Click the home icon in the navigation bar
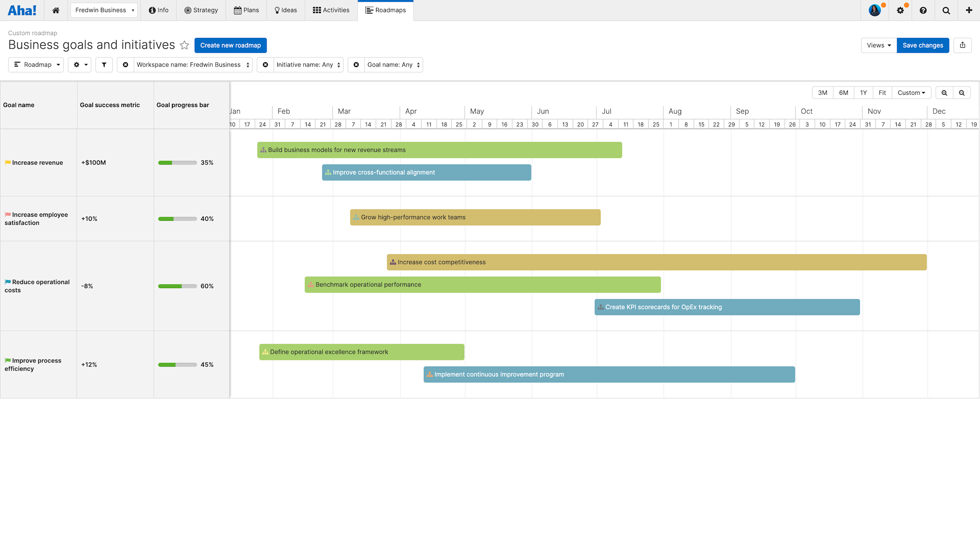This screenshot has height=551, width=980. (56, 10)
